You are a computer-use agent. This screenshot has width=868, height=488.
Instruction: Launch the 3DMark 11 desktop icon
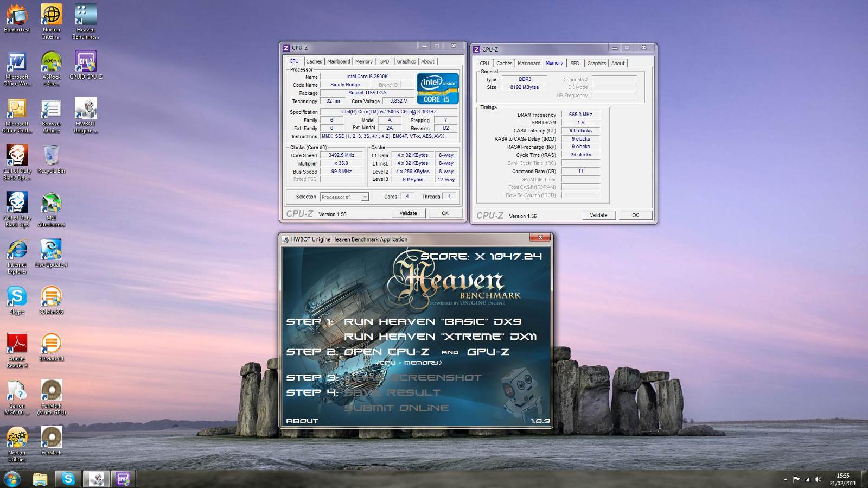(52, 347)
